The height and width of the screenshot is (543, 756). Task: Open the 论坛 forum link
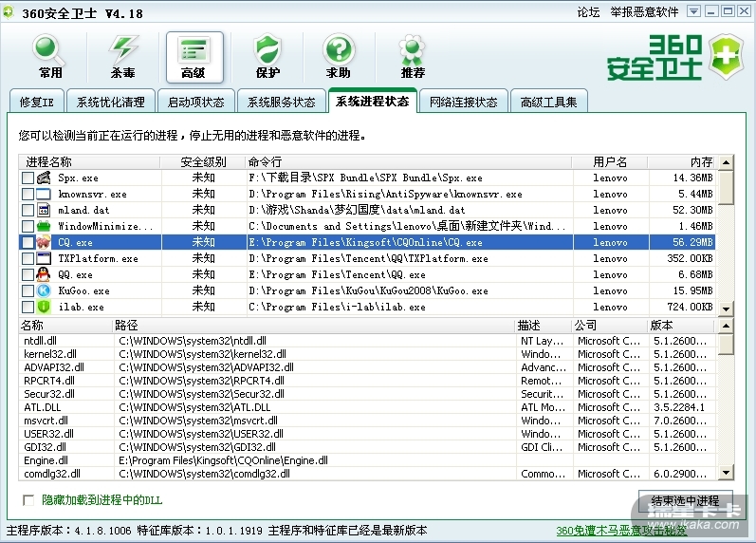tap(588, 12)
